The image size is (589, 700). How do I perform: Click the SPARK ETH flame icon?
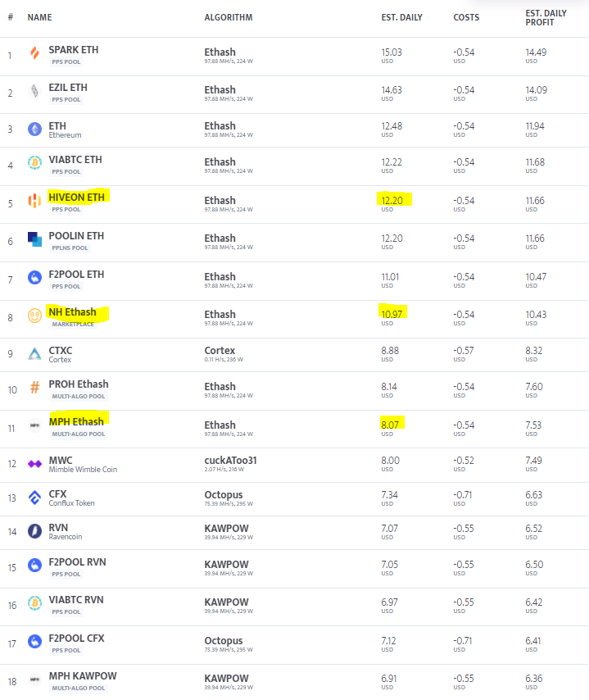[x=34, y=55]
